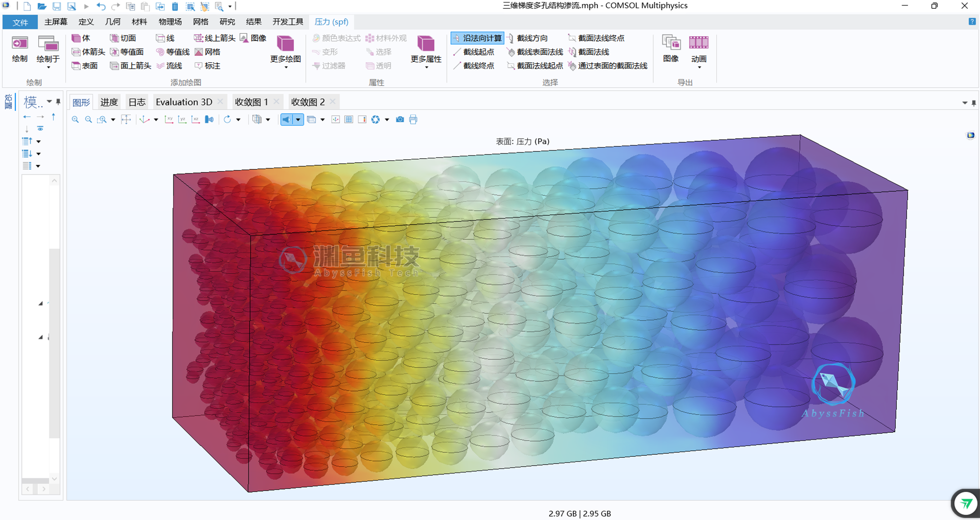
Task: Add 图像 (Image) plot from ribbon
Action: 253,38
